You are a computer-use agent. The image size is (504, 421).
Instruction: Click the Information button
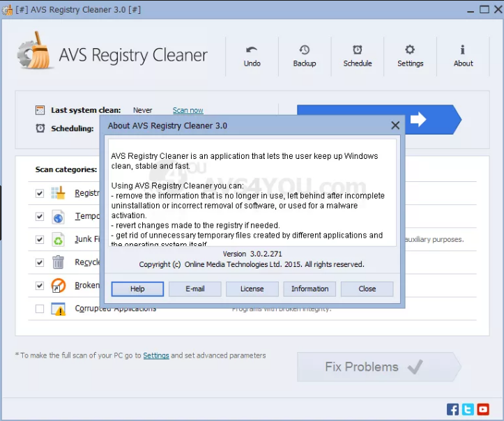[x=310, y=289]
